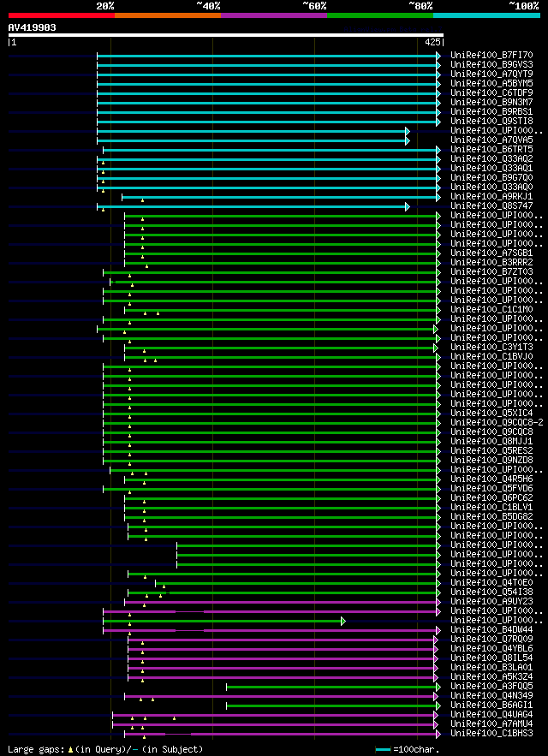Open hit UniRef100_B9N3M7
Screen dimensions: 548x756
491,103
